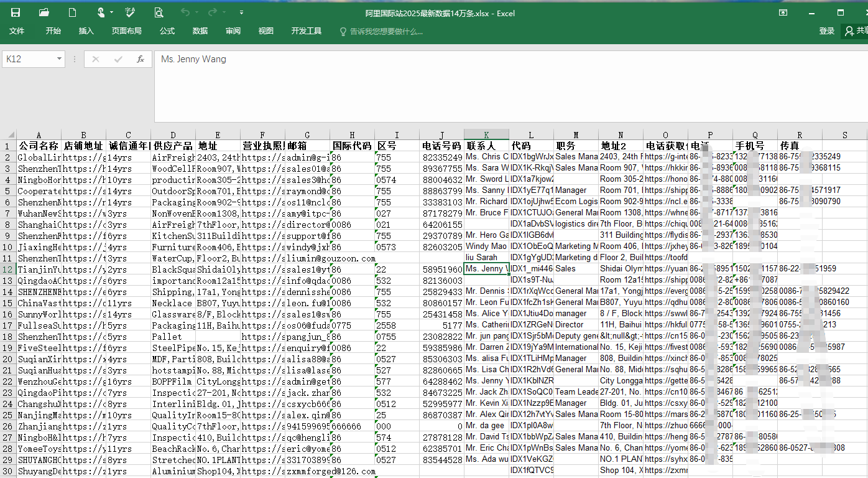Click the Tell Me search box with lightbulb
This screenshot has width=868, height=478.
[381, 31]
